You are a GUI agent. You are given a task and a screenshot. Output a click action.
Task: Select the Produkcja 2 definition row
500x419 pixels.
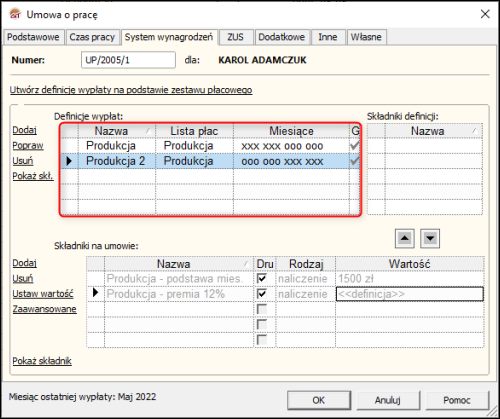210,161
